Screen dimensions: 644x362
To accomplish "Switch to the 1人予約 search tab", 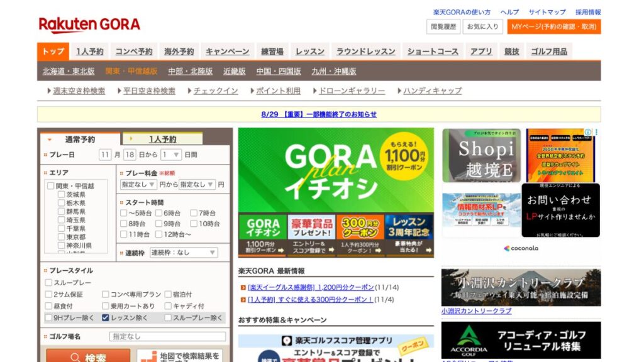I will (162, 139).
